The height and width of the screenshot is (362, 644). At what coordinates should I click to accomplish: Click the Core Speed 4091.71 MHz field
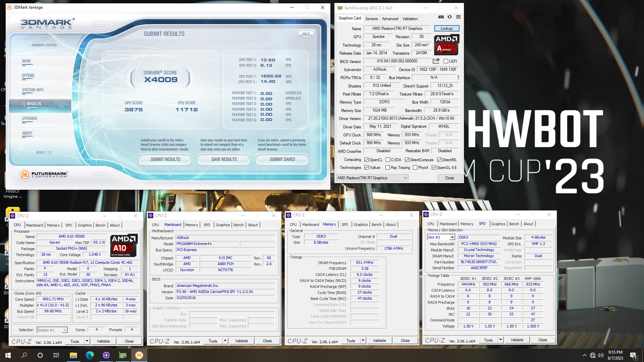[x=53, y=299]
